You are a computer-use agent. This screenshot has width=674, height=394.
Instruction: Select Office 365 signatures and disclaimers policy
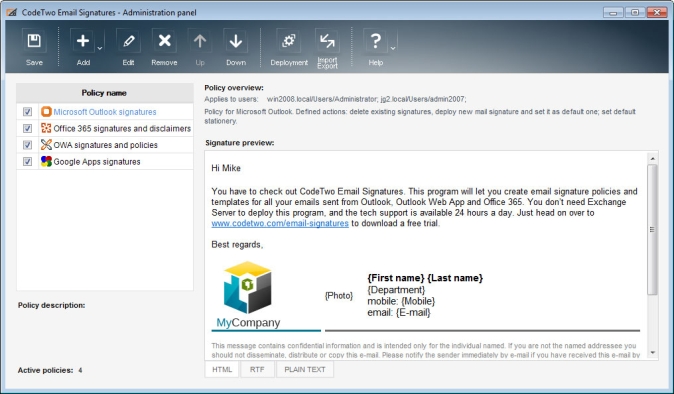122,128
